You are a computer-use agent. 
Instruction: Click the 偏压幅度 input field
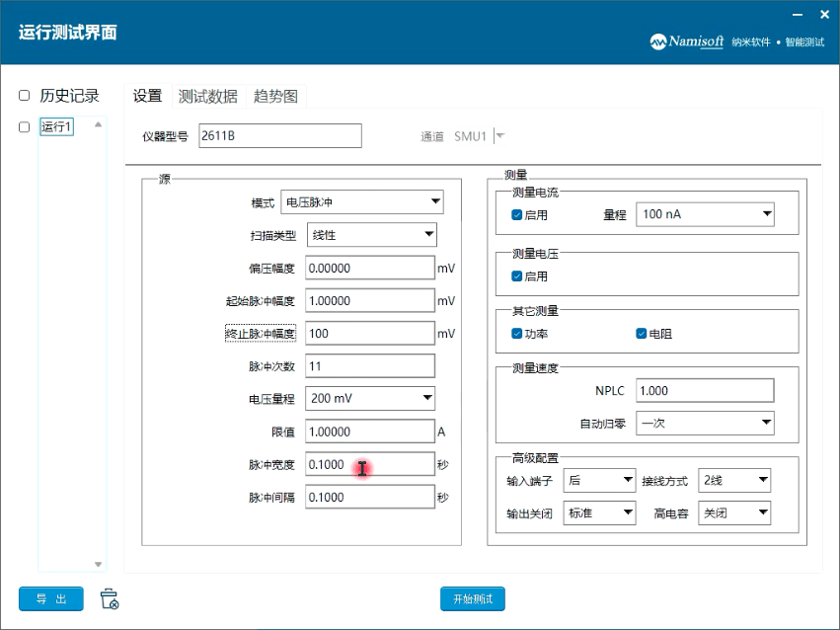point(370,268)
